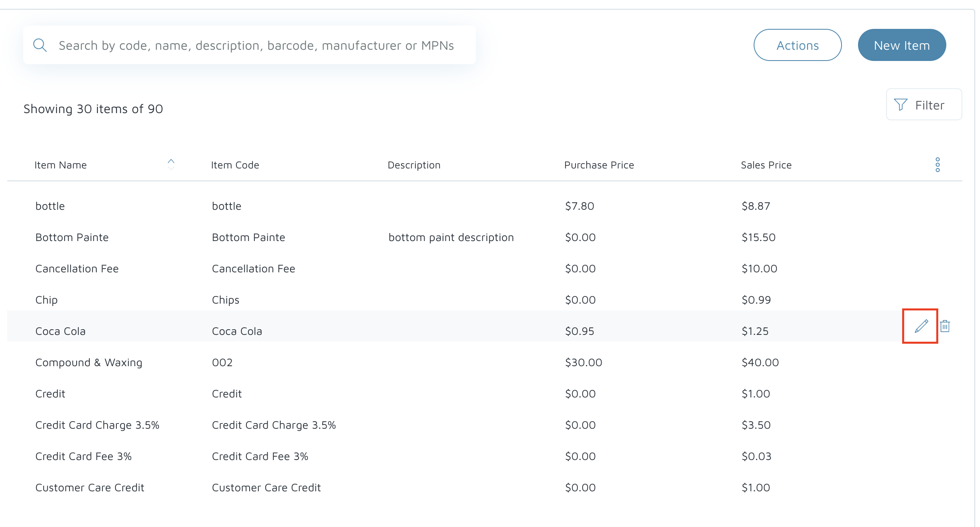Image resolution: width=980 pixels, height=527 pixels.
Task: Select the Bottom Painte item row
Action: [72, 237]
